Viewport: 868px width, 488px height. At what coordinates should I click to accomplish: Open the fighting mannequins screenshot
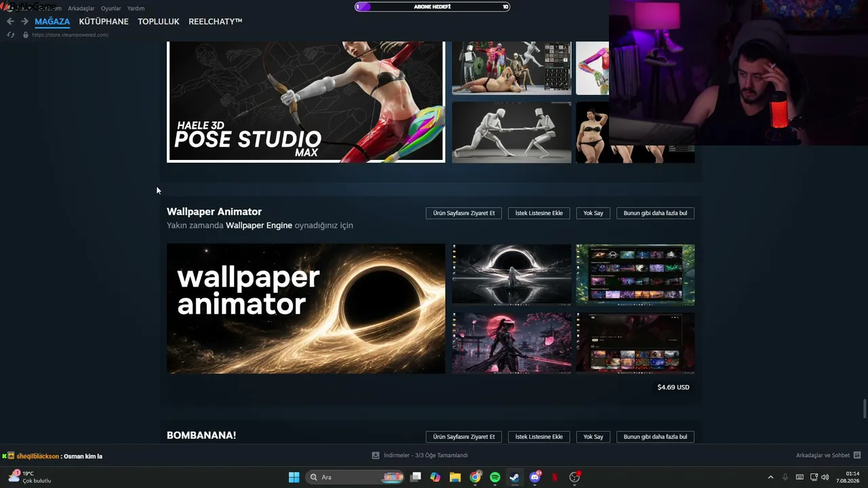pos(512,132)
